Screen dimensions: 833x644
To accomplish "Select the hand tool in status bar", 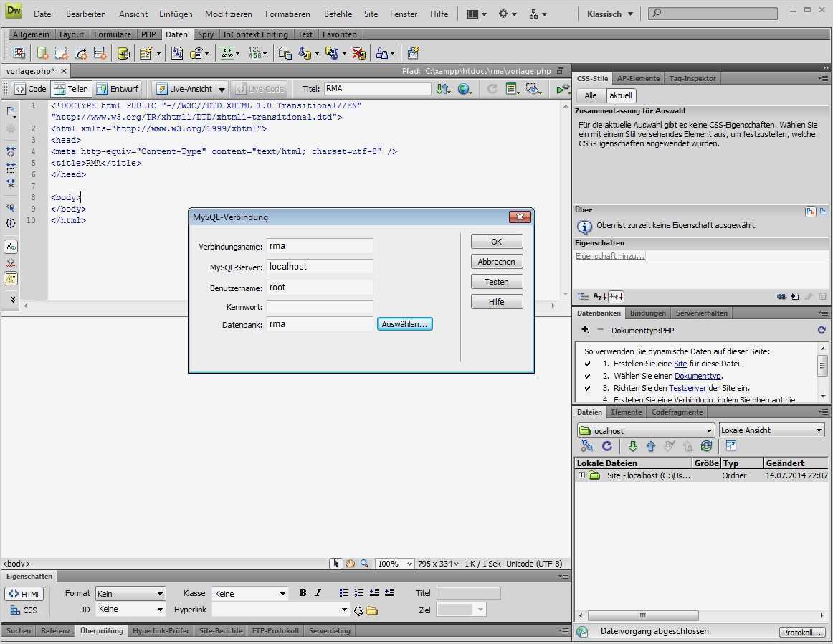I will coord(350,564).
